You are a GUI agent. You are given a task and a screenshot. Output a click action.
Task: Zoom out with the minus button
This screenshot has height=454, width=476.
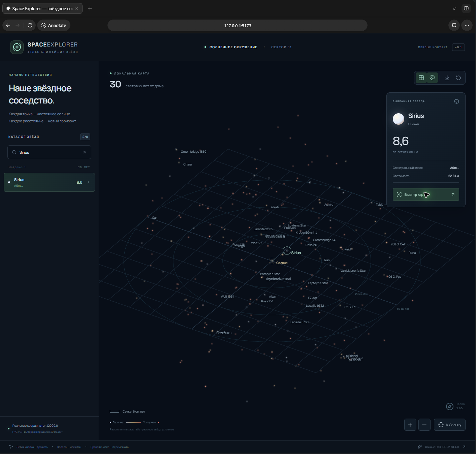tap(424, 425)
